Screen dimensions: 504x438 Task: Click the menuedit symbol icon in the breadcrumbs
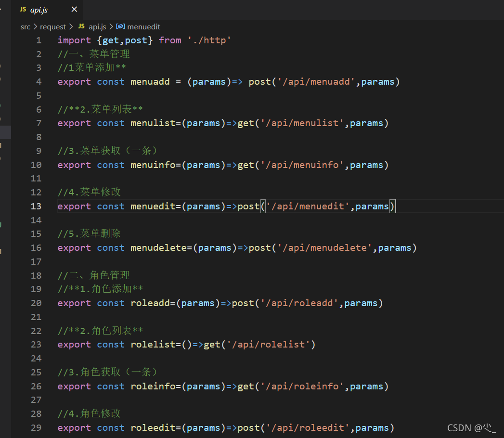(x=120, y=26)
